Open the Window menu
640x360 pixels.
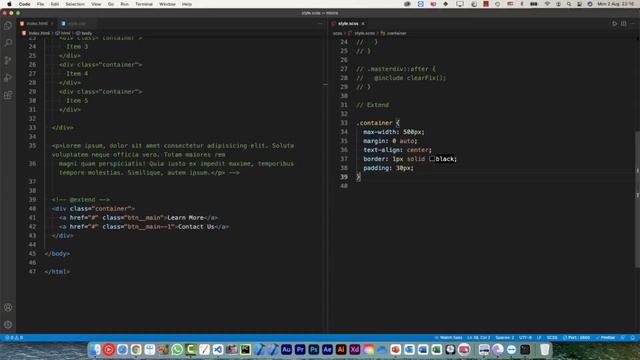(x=167, y=4)
